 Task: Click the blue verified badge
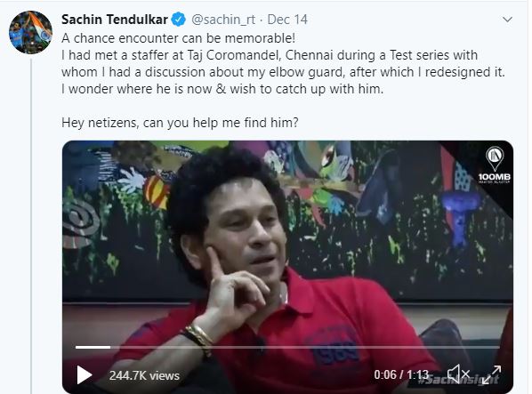click(178, 20)
